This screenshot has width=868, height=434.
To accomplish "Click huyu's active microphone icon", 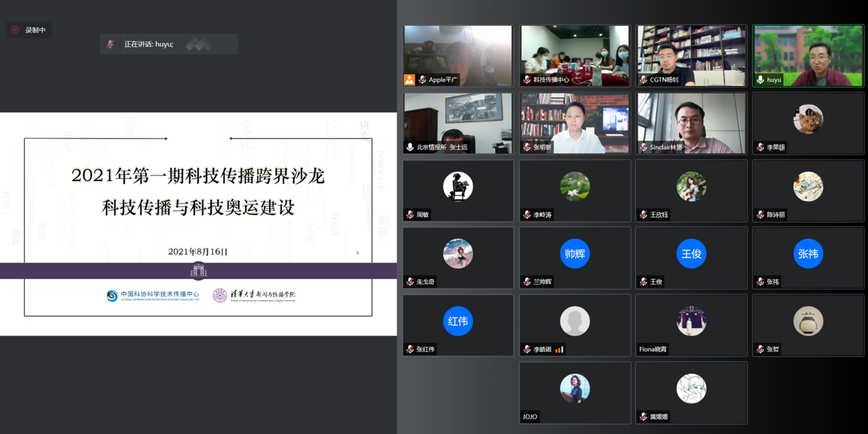I will [760, 80].
